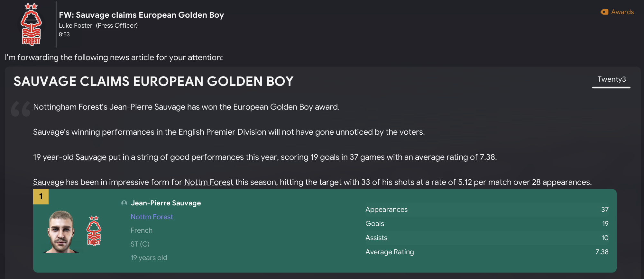Switch to the Twenty3 tab
644x279 pixels.
pos(611,79)
